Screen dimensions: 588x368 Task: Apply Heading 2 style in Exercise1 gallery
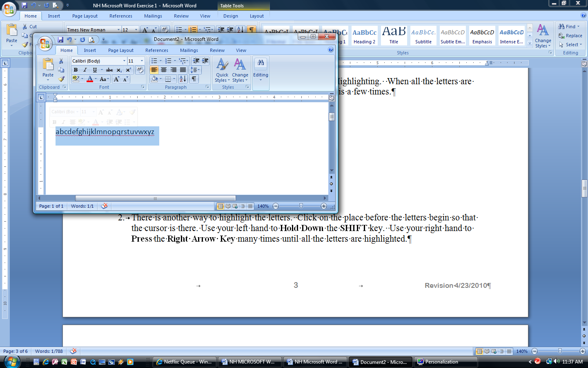click(365, 36)
